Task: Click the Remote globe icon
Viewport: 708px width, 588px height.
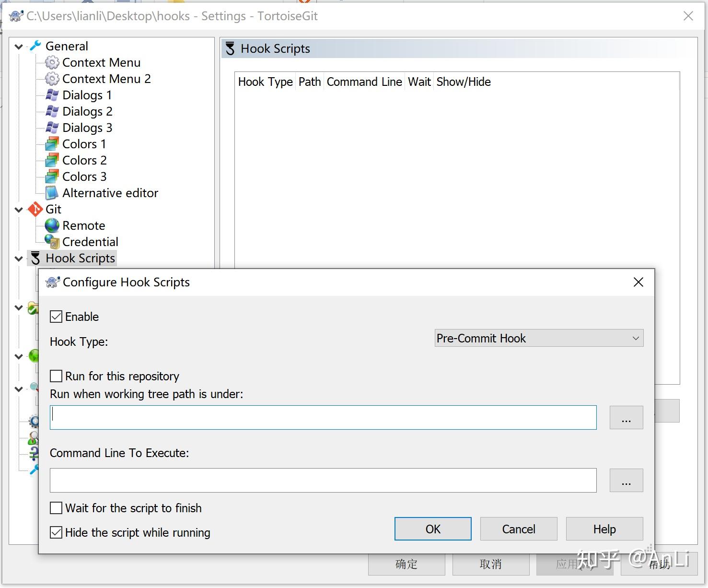Action: pos(52,225)
